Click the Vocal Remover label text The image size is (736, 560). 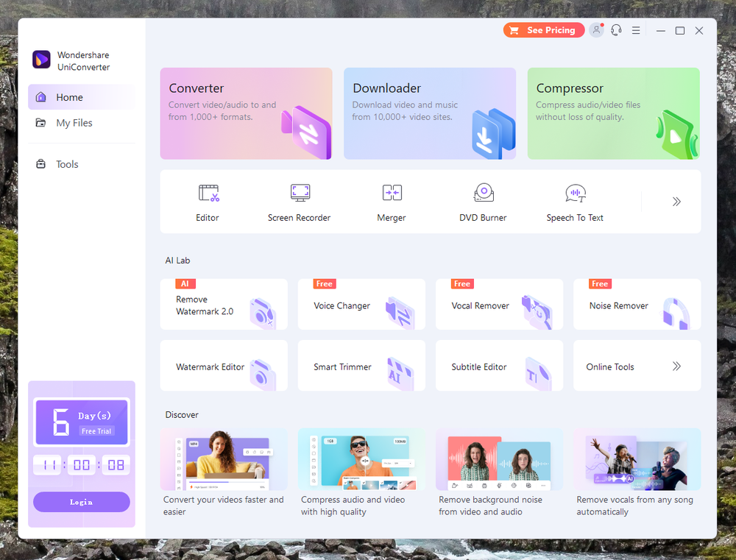480,305
